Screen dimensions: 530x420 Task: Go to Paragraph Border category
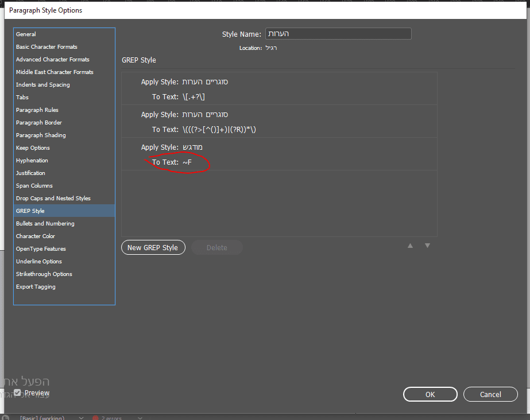tap(64, 123)
